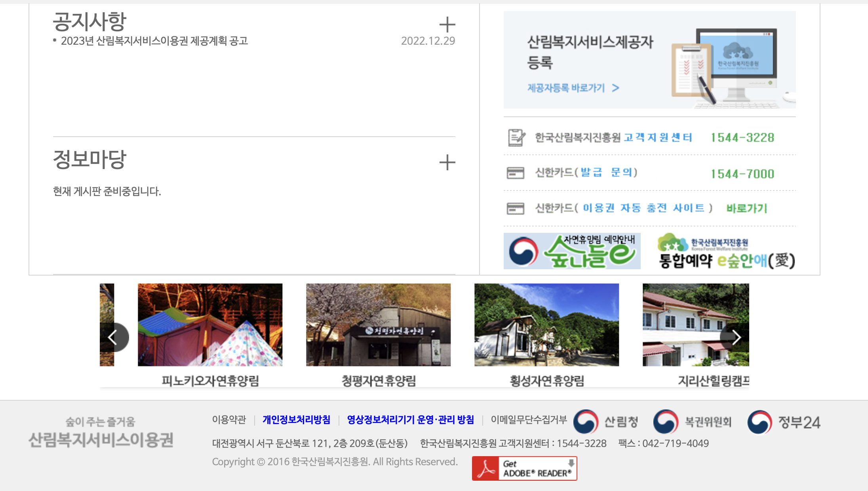The image size is (868, 491).
Task: Click the customer center document icon
Action: [516, 137]
